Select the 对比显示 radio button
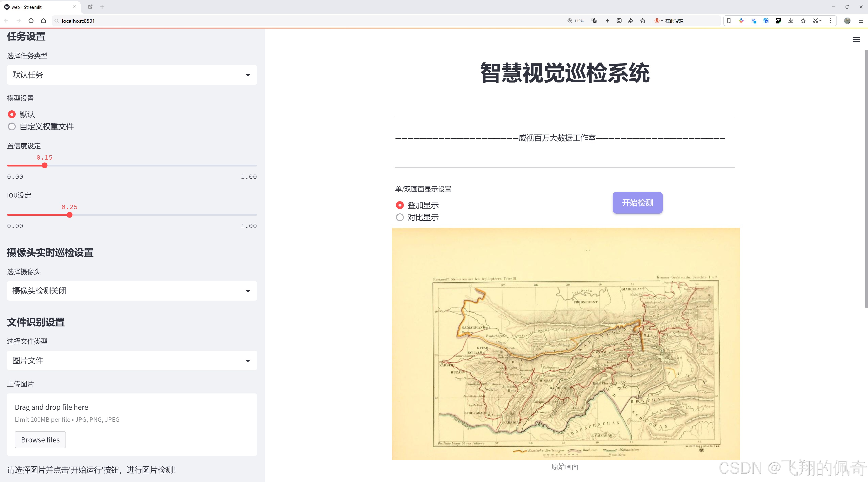The height and width of the screenshot is (482, 868). pyautogui.click(x=400, y=217)
